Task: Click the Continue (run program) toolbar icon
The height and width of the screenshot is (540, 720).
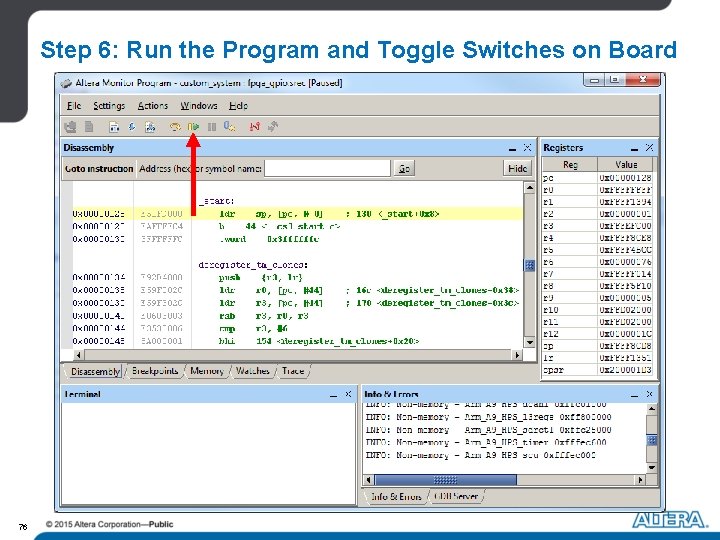Action: 194,127
